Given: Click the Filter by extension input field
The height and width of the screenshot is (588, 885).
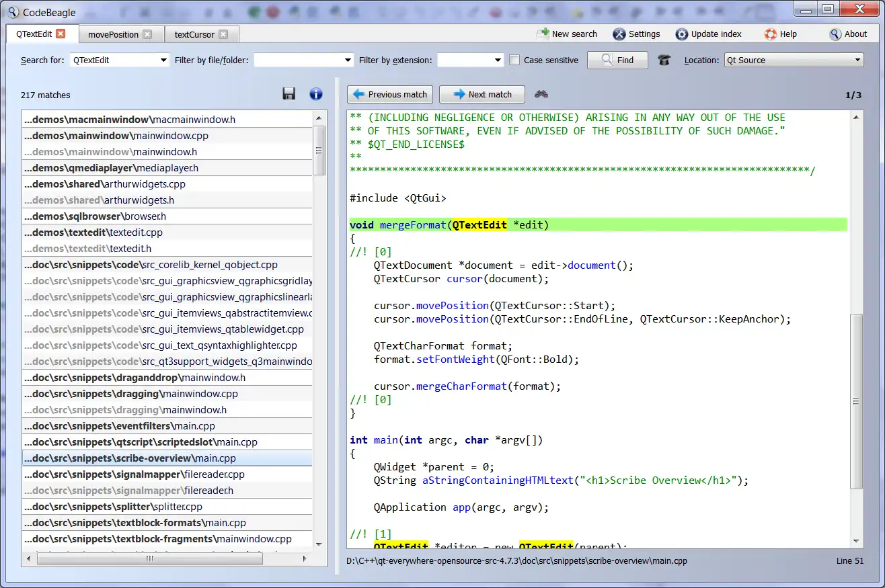Looking at the screenshot, I should (464, 60).
